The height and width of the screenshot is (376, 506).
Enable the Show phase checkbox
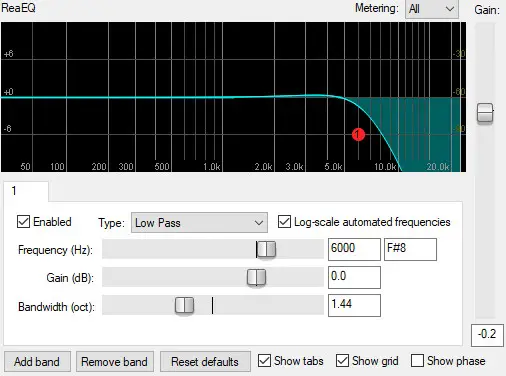[417, 361]
